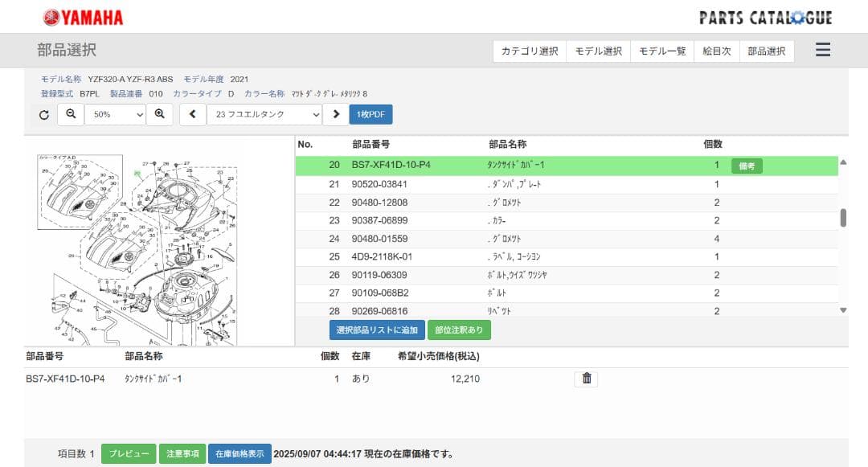This screenshot has height=467, width=868.
Task: Go to previous diagram page arrow
Action: click(x=193, y=115)
